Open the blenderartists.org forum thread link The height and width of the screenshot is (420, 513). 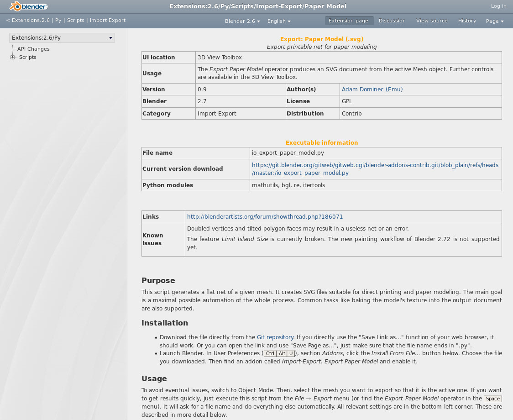(x=265, y=217)
